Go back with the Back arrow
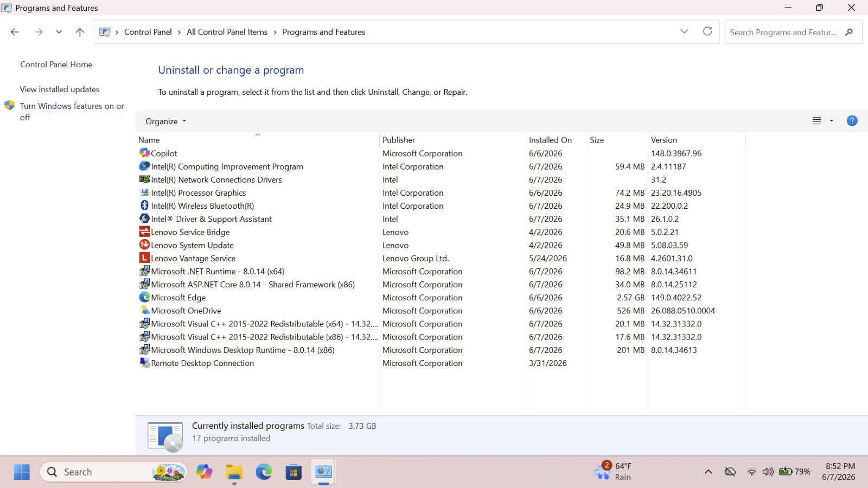 pos(15,32)
